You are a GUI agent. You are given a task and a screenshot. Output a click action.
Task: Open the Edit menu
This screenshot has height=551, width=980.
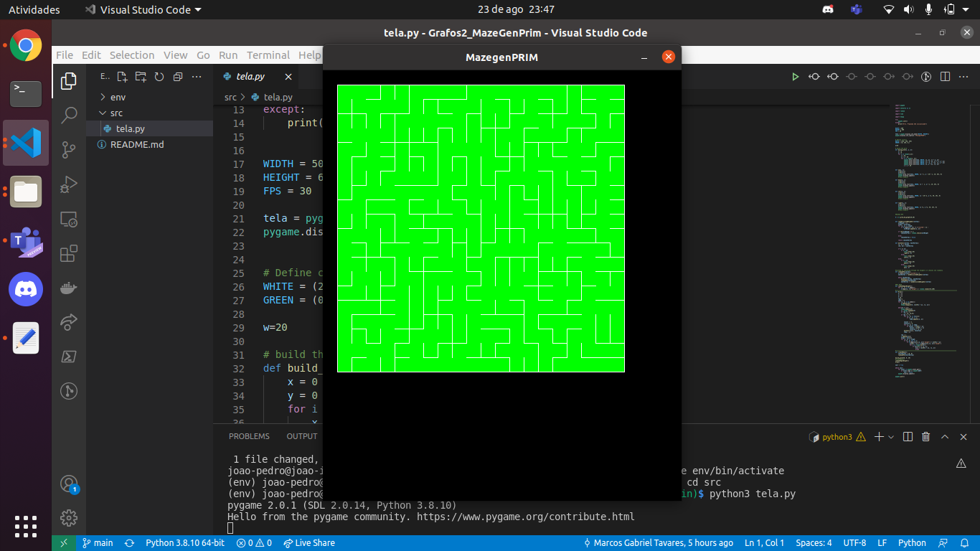pyautogui.click(x=91, y=55)
